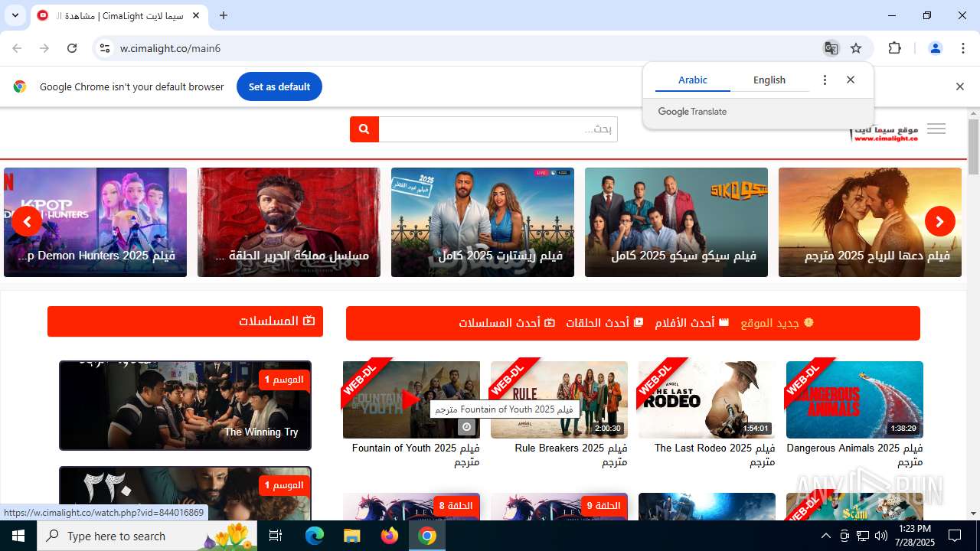Click the red search magnifier button
980x551 pixels.
[364, 129]
